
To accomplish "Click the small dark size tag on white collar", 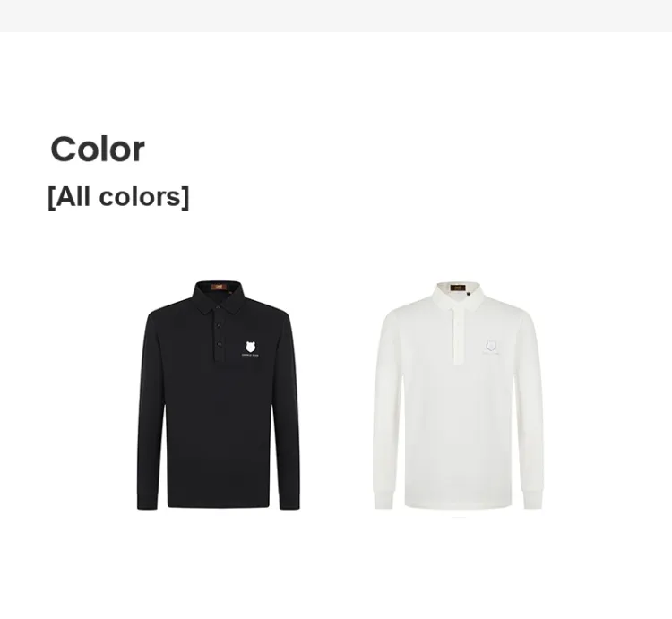I will 469,294.
